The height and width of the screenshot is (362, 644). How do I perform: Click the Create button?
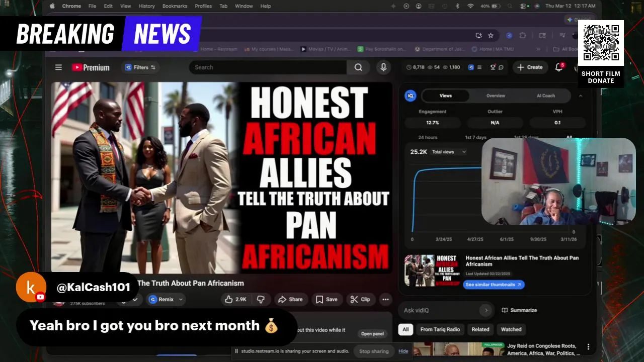(530, 67)
